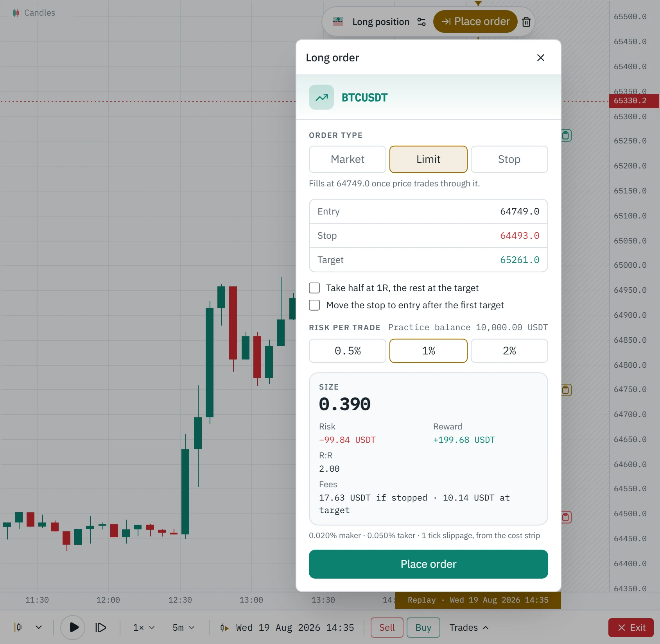Open the 1× speed dropdown
The height and width of the screenshot is (644, 660).
click(x=144, y=628)
